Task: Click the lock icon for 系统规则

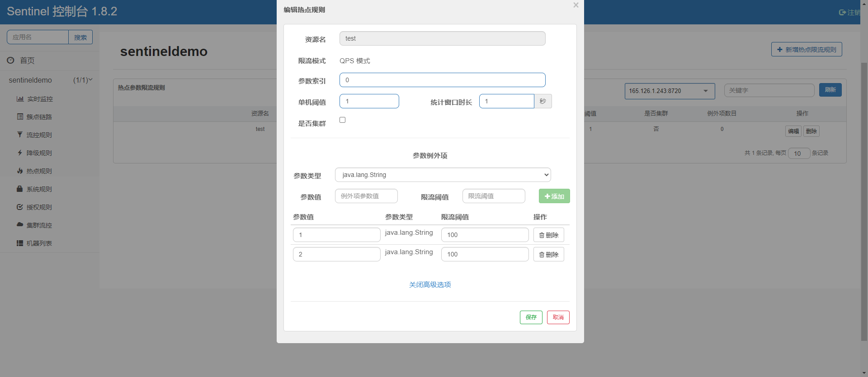Action: [20, 189]
